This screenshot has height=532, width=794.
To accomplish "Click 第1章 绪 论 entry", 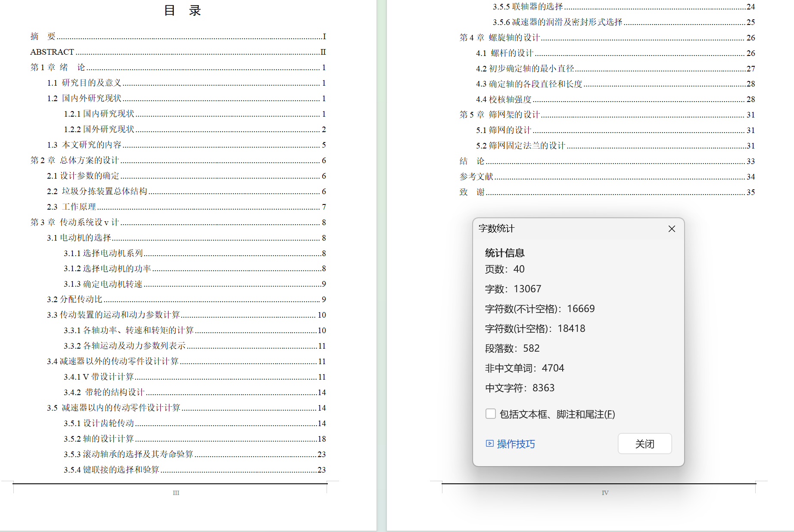I will tap(178, 68).
